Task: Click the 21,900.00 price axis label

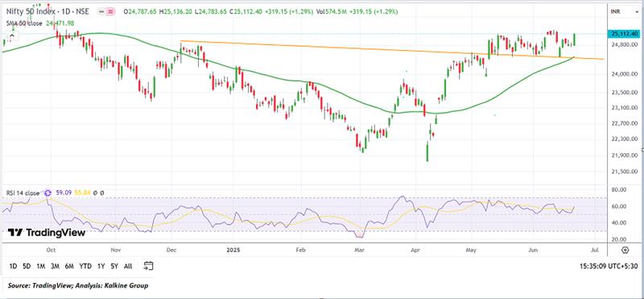Action: [x=625, y=156]
